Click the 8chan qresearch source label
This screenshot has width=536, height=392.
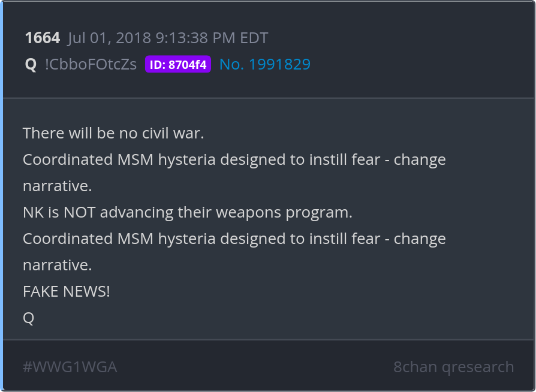coord(454,367)
